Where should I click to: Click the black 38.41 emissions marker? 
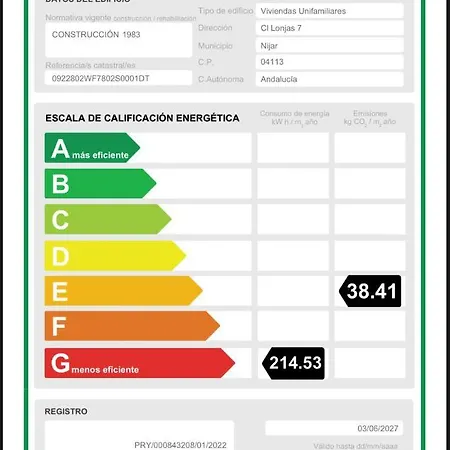pos(370,291)
